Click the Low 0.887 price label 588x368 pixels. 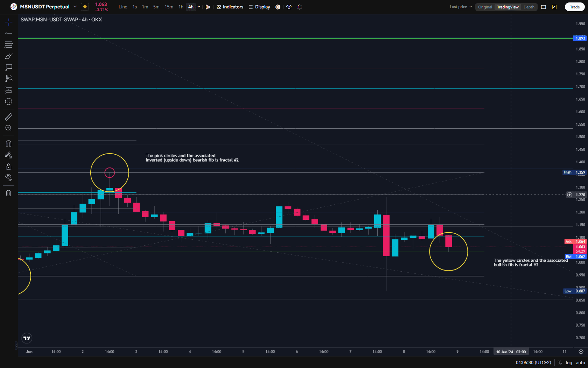coord(575,291)
